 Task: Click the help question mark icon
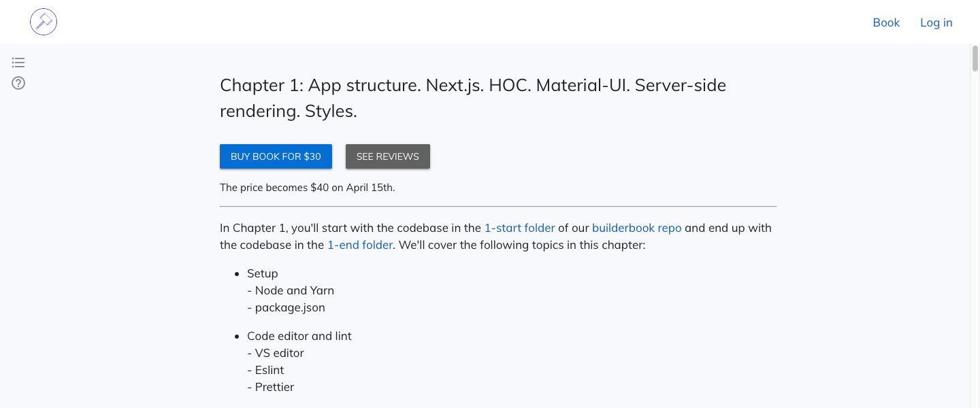coord(18,83)
